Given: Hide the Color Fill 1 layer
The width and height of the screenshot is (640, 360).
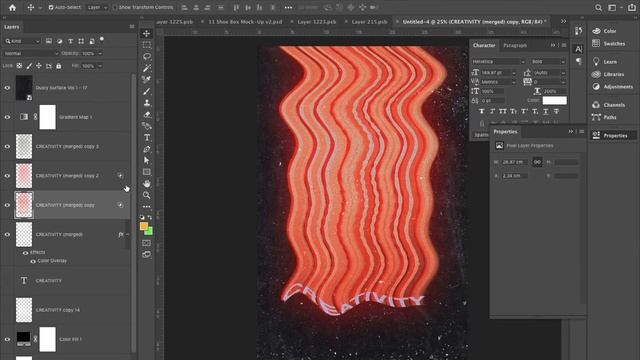Looking at the screenshot, I should coord(7,339).
